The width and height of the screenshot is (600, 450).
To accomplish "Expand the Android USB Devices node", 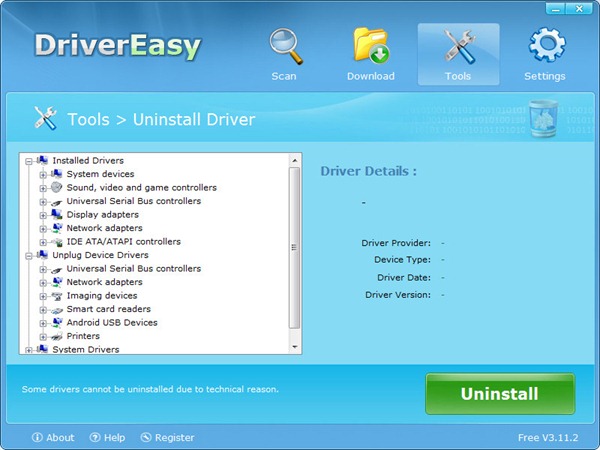I will click(43, 323).
